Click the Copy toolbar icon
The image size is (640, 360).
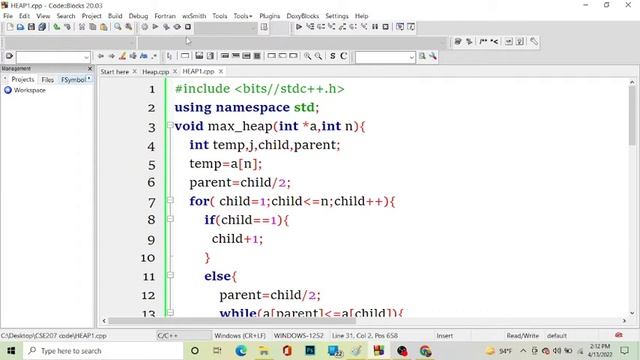(93, 27)
